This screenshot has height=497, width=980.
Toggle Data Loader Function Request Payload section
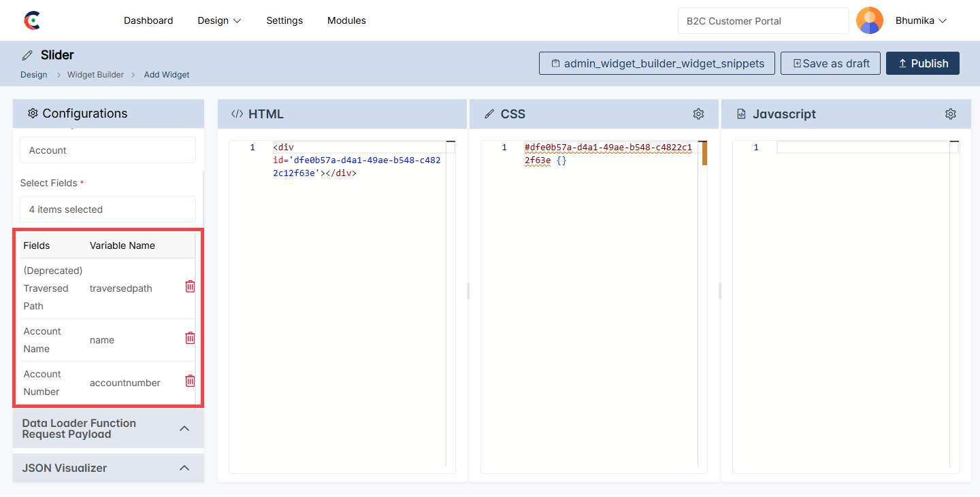[x=184, y=428]
